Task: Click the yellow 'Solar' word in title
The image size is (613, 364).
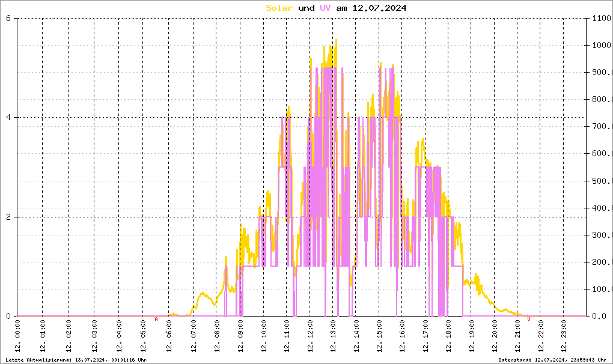Action: pos(279,8)
